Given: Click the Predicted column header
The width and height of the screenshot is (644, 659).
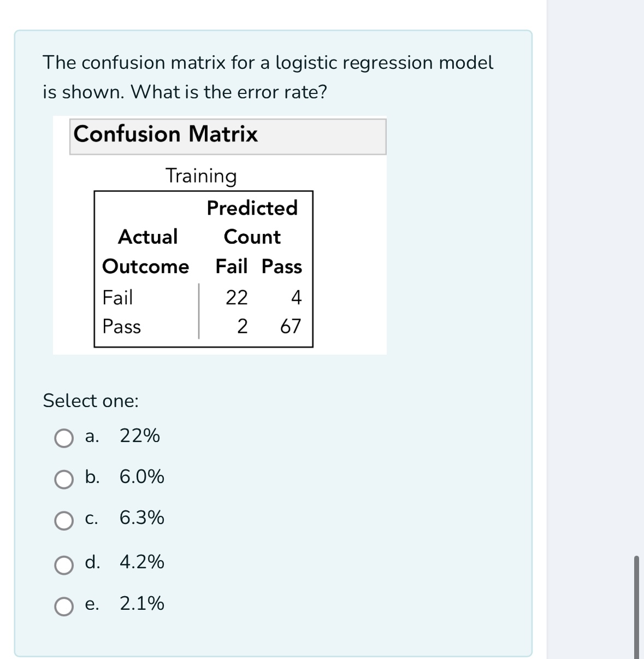Looking at the screenshot, I should point(252,208).
